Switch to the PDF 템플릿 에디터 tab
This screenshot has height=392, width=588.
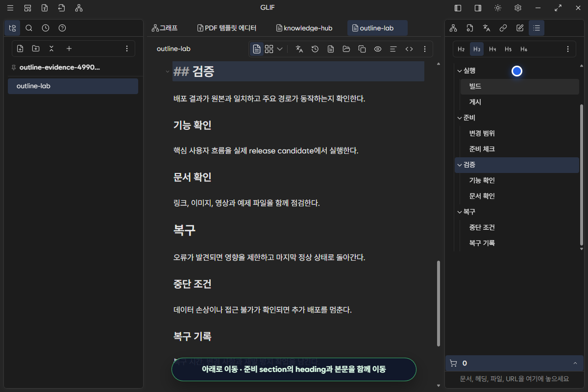(227, 28)
